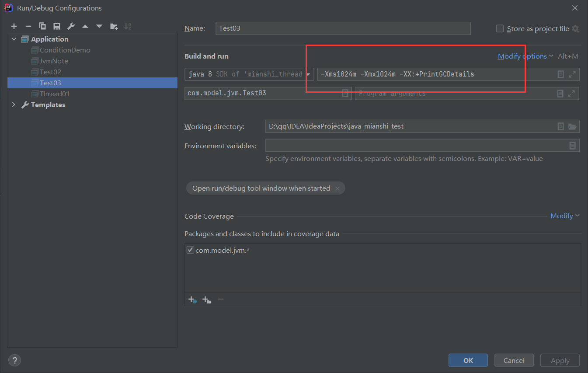Expand the VM options field
The width and height of the screenshot is (588, 373).
[x=572, y=74]
